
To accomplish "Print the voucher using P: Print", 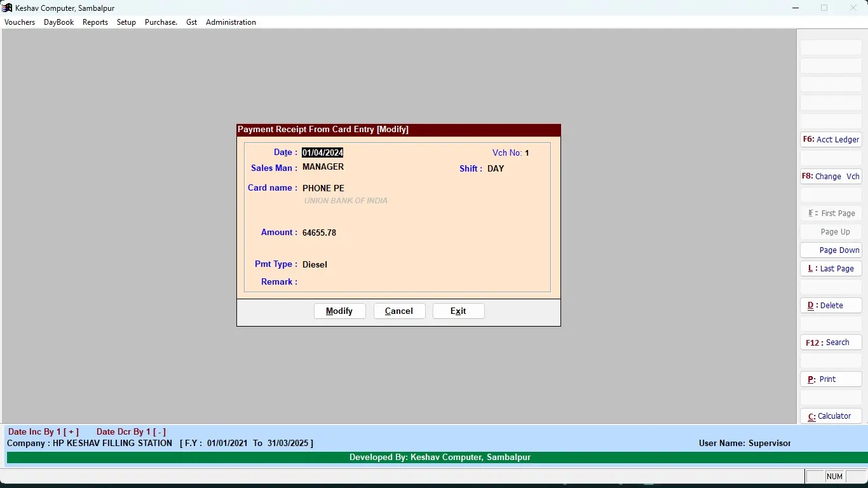I will click(831, 379).
